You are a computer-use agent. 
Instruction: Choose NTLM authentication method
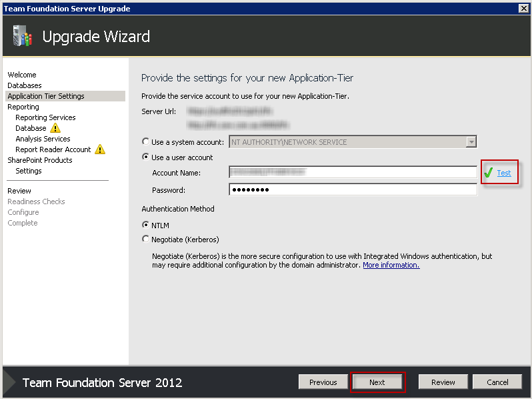145,225
